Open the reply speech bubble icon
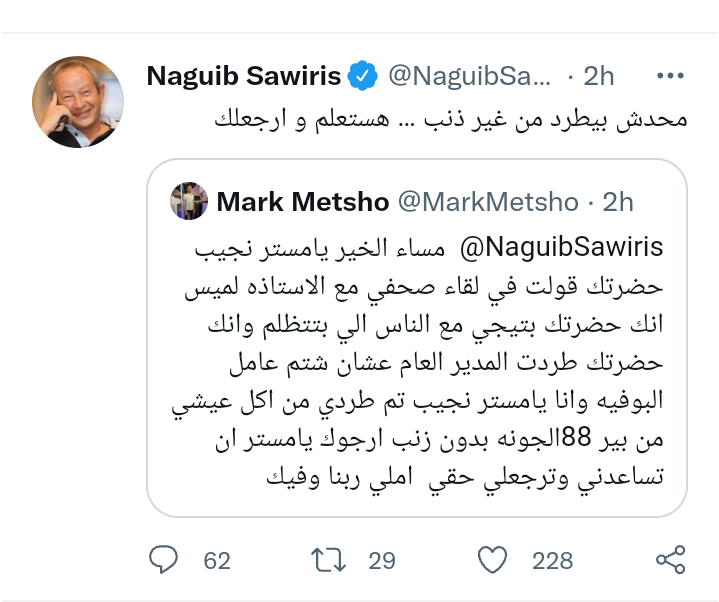The width and height of the screenshot is (719, 602). (x=163, y=560)
